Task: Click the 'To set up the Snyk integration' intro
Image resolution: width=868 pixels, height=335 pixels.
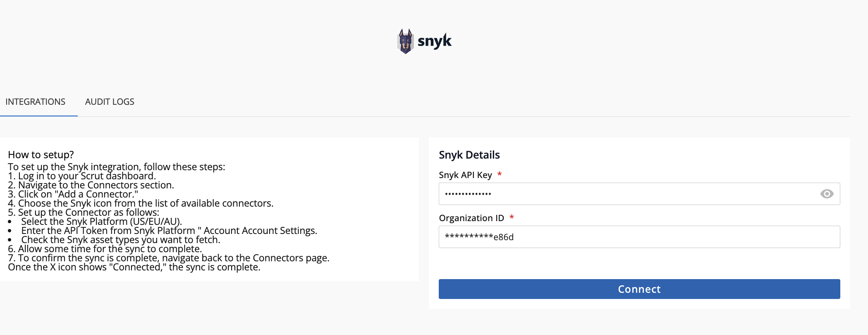Action: 117,167
